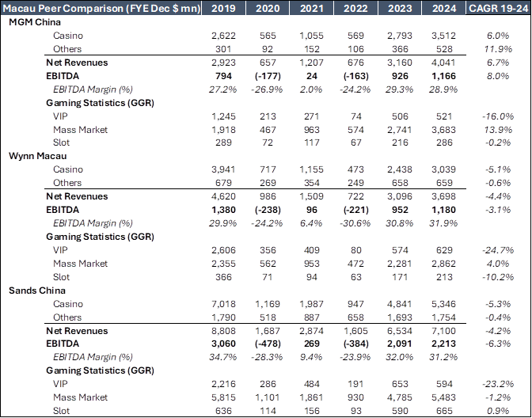Select Sands China 2024 Casino value 5,346

(x=444, y=304)
